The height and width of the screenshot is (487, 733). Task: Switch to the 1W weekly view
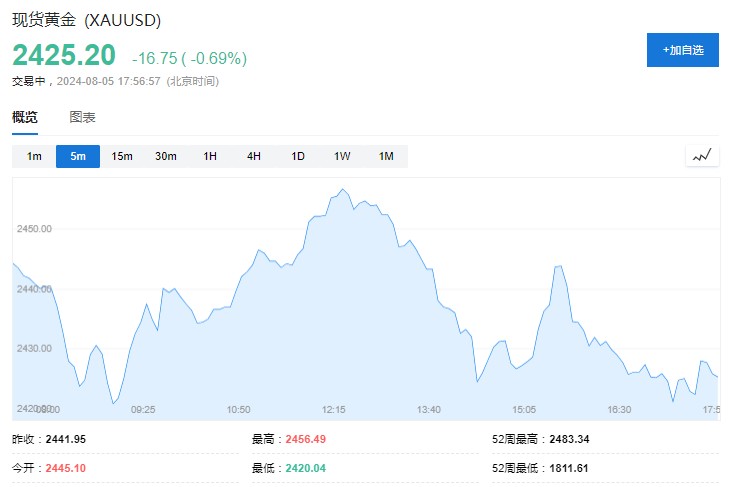[342, 156]
